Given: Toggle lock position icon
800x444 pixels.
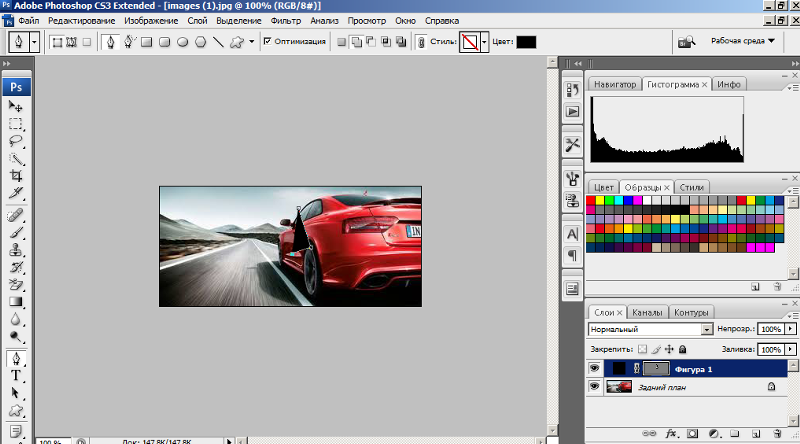Looking at the screenshot, I should (x=669, y=349).
